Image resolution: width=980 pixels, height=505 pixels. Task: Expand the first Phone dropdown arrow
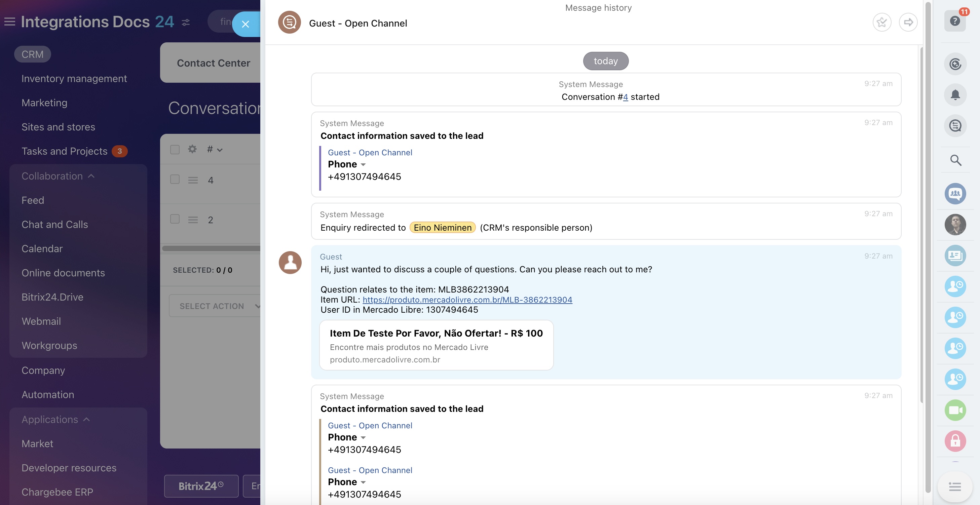[363, 165]
